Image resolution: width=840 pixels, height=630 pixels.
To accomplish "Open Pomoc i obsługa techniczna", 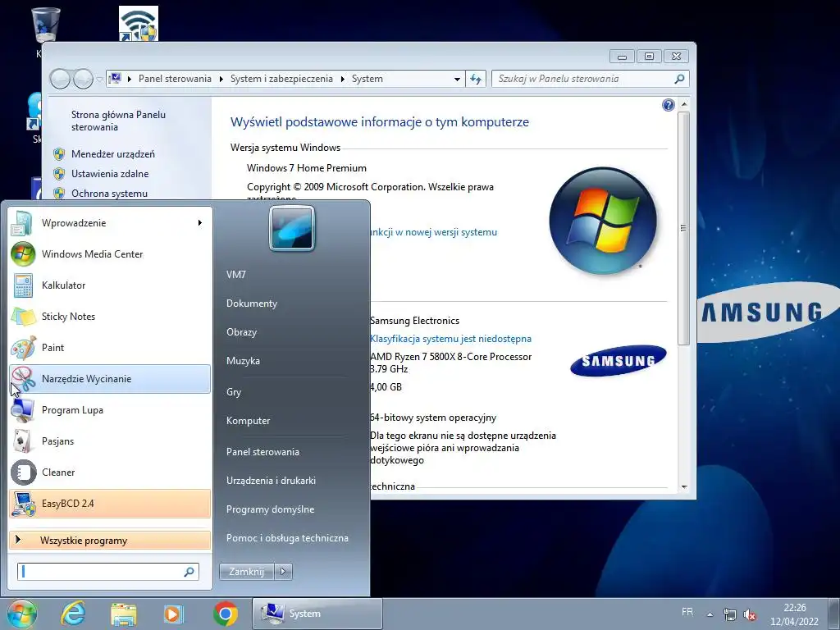I will click(287, 538).
